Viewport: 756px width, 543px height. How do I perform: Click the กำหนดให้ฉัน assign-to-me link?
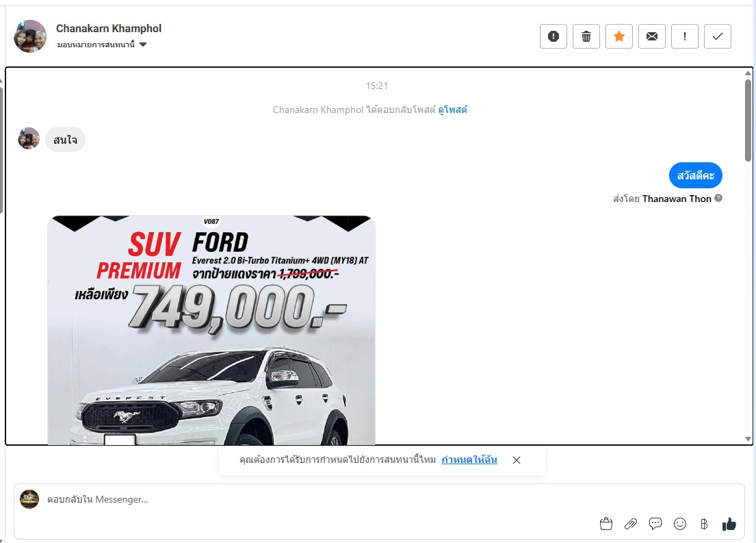[469, 459]
